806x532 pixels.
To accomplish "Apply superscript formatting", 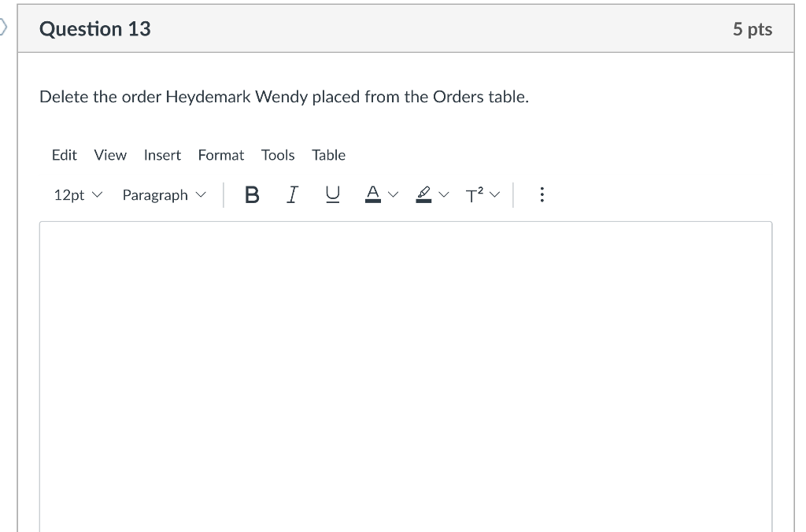I will (x=473, y=194).
